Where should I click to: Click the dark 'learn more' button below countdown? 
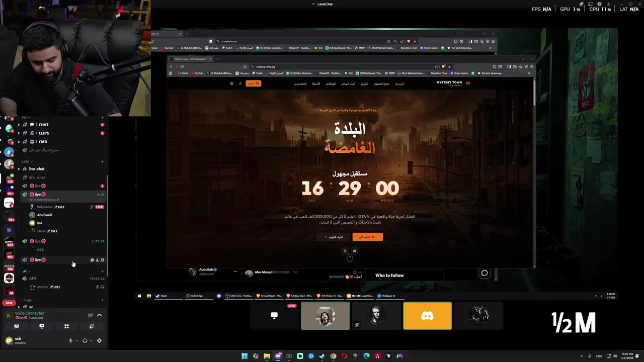pos(333,237)
